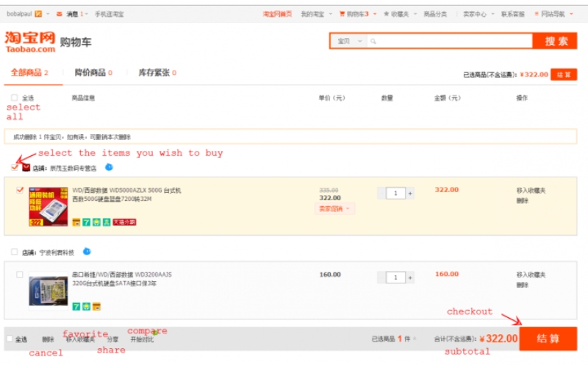Click the blue chat icon for the first store
The height and width of the screenshot is (368, 588).
pos(109,167)
